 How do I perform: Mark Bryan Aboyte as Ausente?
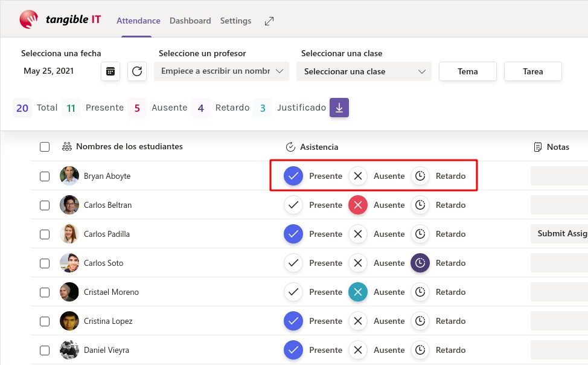click(358, 176)
